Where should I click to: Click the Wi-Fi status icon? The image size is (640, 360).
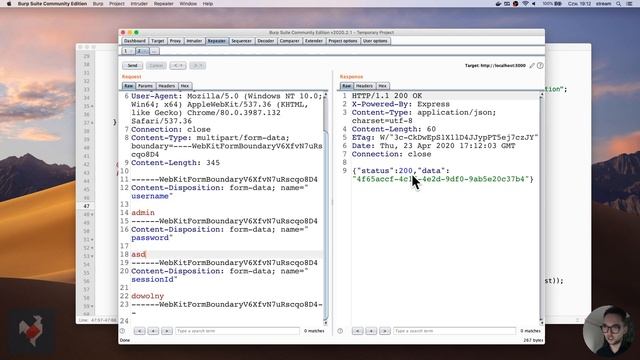525,4
